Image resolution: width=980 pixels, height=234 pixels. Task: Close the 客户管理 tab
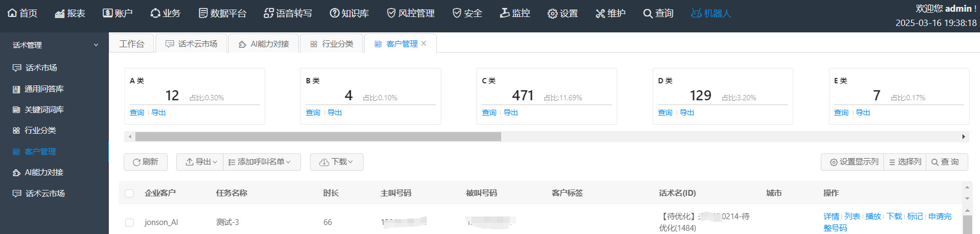424,44
